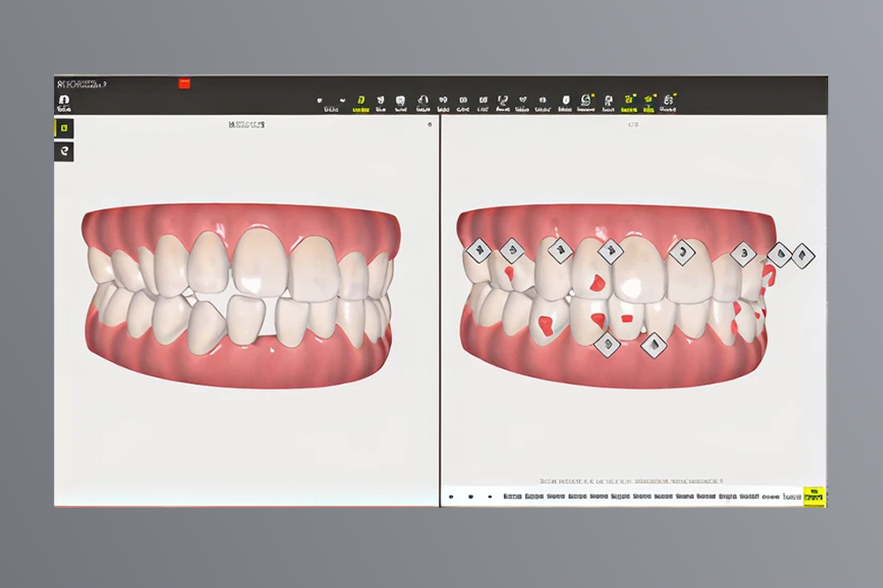Click the red attachment on the upper lateral incisor
This screenshot has width=883, height=588.
coord(597,284)
